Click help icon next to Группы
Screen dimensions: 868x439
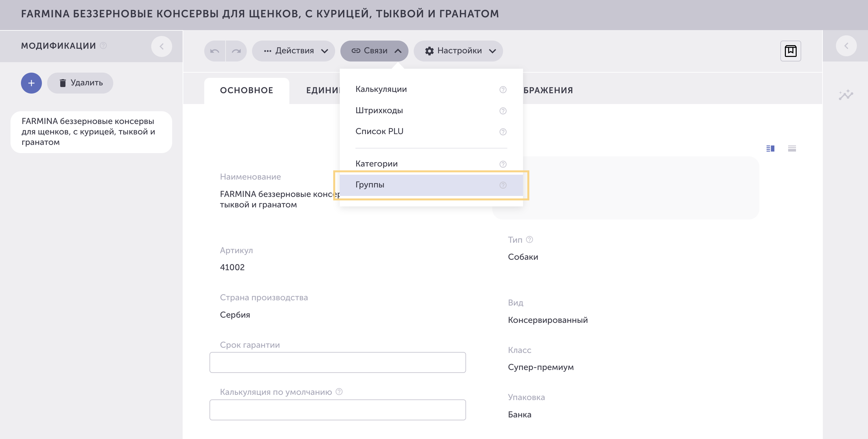coord(503,185)
